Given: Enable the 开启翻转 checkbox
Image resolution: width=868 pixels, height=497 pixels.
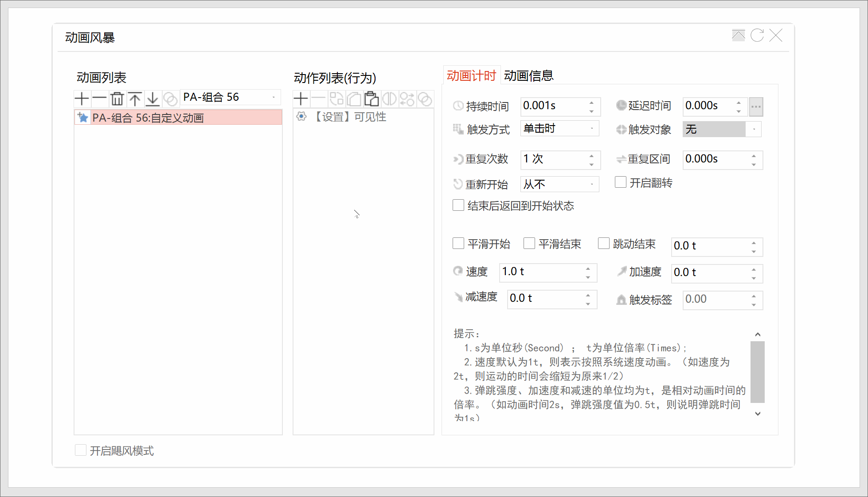Looking at the screenshot, I should tap(621, 182).
